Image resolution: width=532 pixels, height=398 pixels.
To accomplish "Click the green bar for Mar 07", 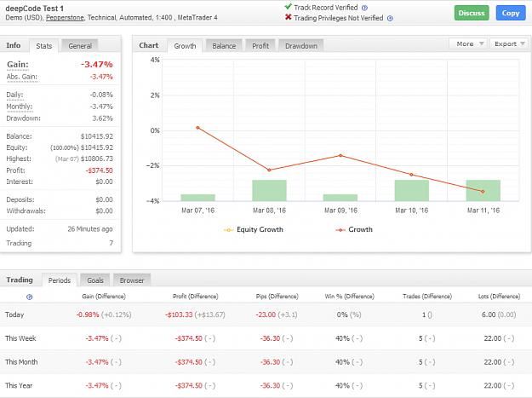I will [x=197, y=198].
